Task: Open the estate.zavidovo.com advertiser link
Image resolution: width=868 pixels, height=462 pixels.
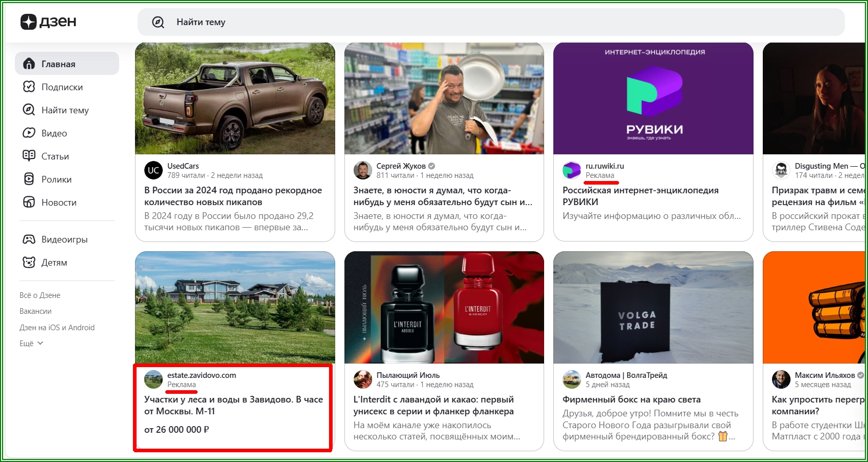Action: [x=202, y=375]
